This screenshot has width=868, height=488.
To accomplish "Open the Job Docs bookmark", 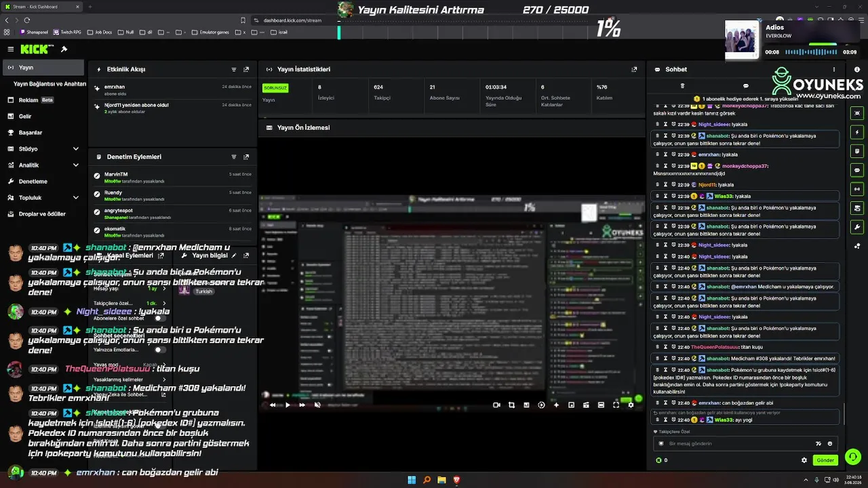I will pyautogui.click(x=100, y=32).
